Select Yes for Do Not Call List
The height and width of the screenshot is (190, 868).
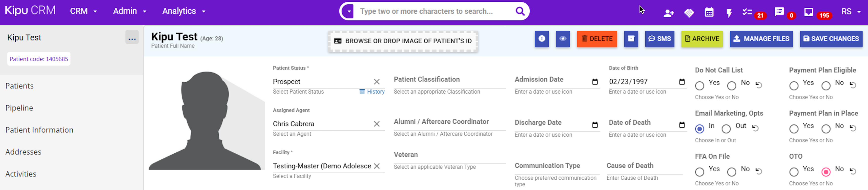(x=700, y=86)
